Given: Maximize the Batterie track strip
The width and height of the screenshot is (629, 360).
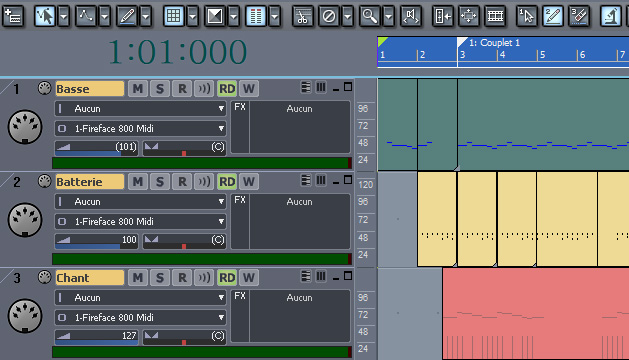Looking at the screenshot, I should [x=348, y=180].
